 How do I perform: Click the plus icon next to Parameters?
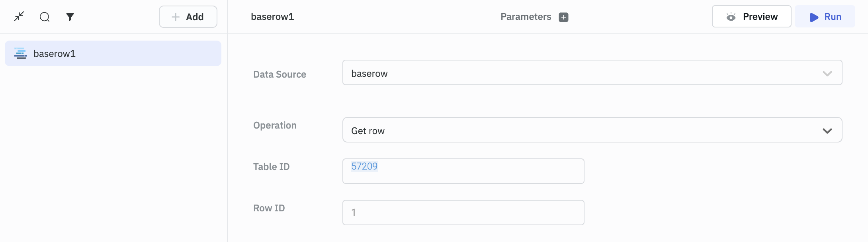[563, 17]
